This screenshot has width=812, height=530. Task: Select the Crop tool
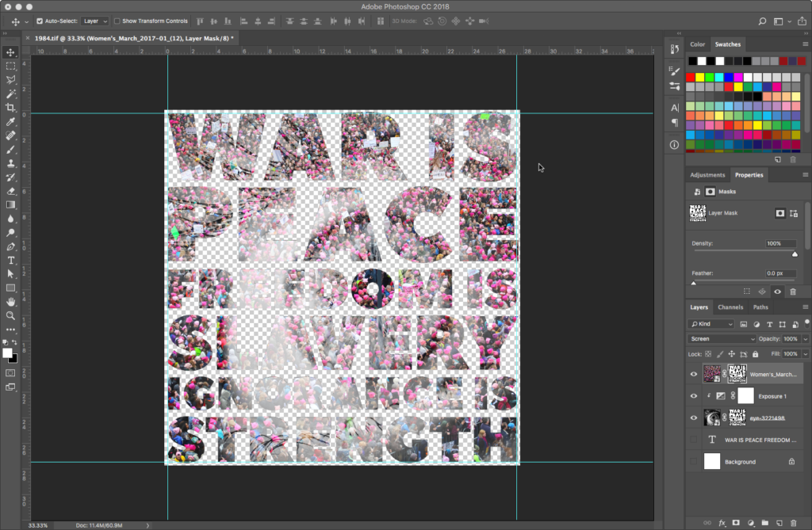[10, 108]
